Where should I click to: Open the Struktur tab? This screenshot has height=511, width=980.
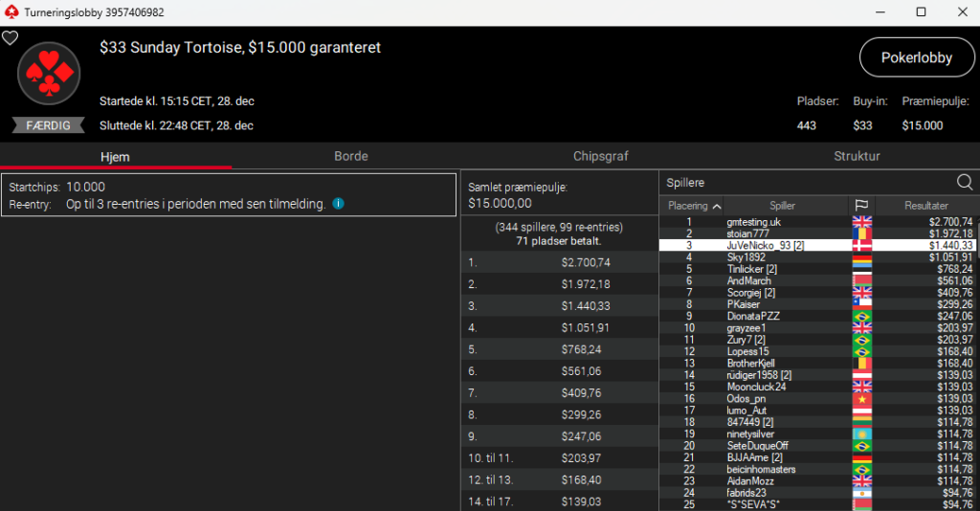point(856,156)
